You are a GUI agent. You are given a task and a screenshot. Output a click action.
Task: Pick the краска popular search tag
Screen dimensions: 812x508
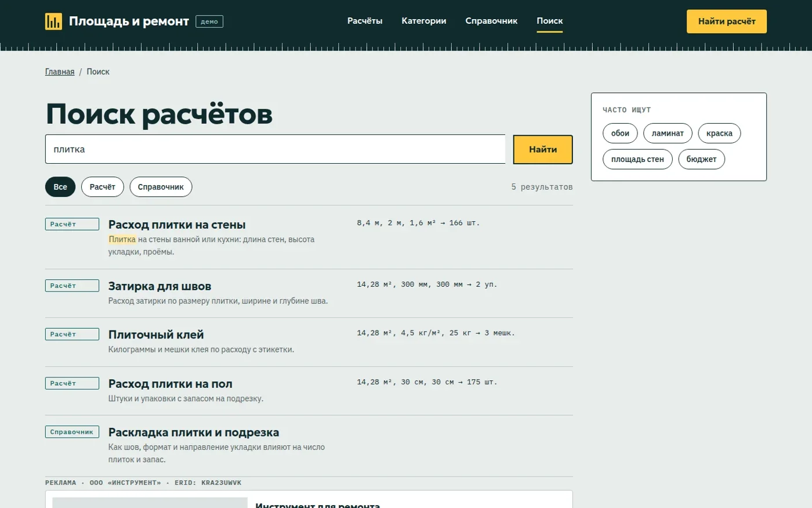point(719,134)
